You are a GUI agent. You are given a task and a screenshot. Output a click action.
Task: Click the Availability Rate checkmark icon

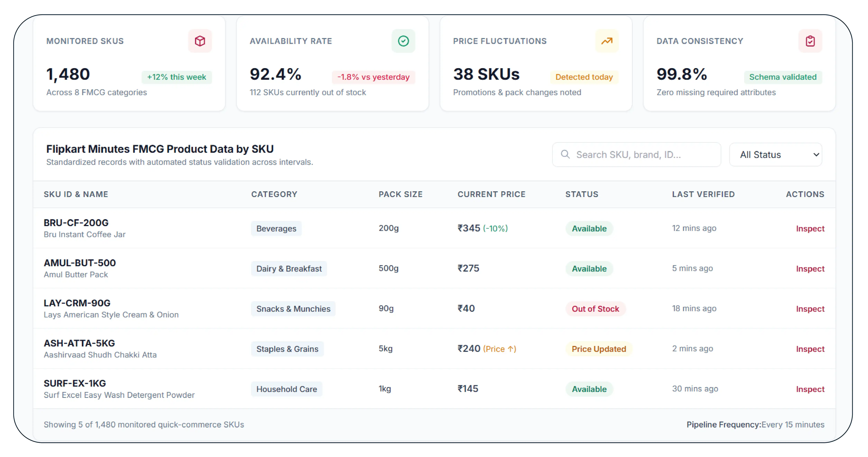tap(403, 41)
